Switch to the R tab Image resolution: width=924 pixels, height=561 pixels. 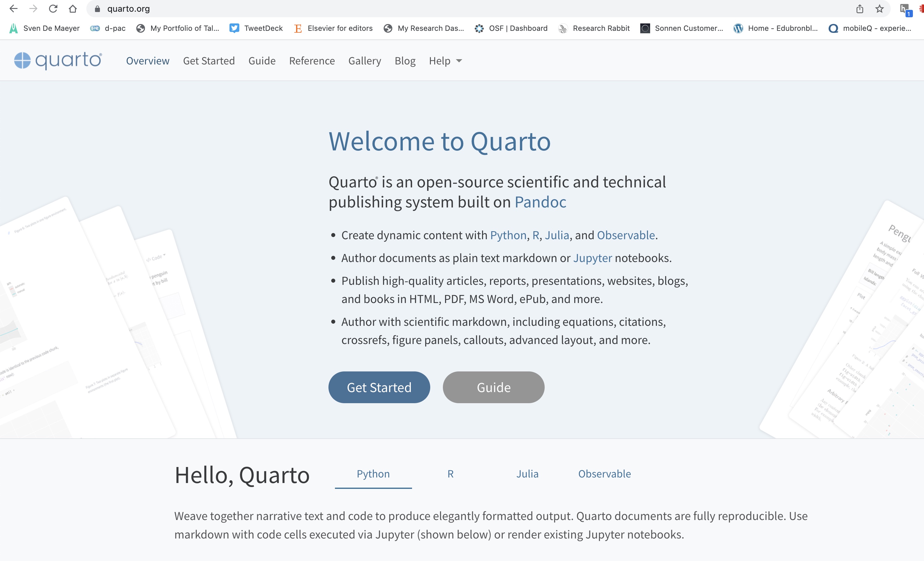click(x=450, y=474)
